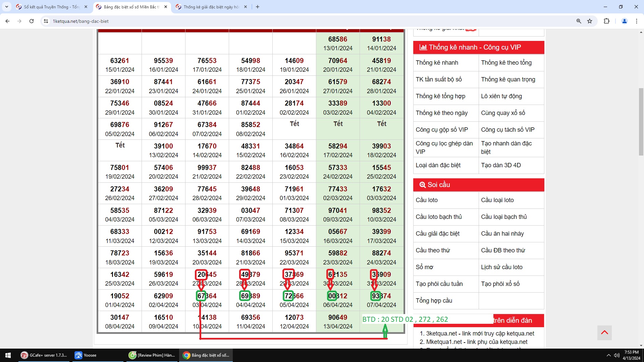Open the Tạo phôi xổ số link

(x=500, y=284)
